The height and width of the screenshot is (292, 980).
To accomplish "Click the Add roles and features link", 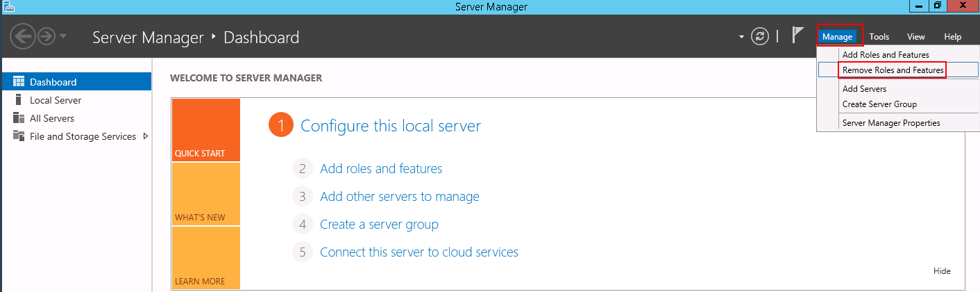I will (381, 168).
